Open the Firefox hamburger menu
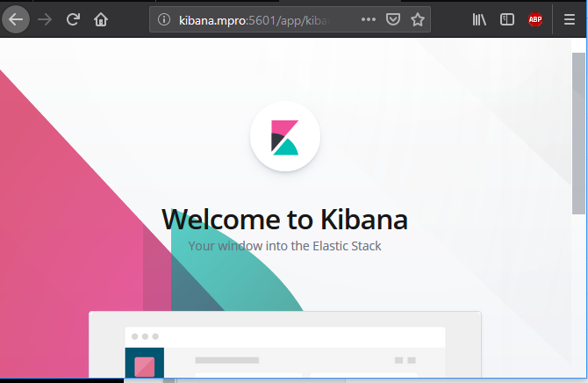The image size is (588, 383). tap(570, 19)
